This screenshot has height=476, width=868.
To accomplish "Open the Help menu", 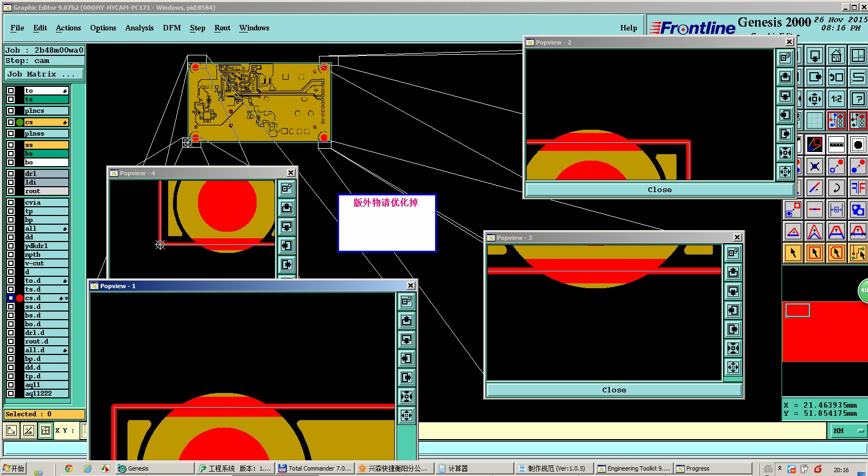I will point(629,28).
